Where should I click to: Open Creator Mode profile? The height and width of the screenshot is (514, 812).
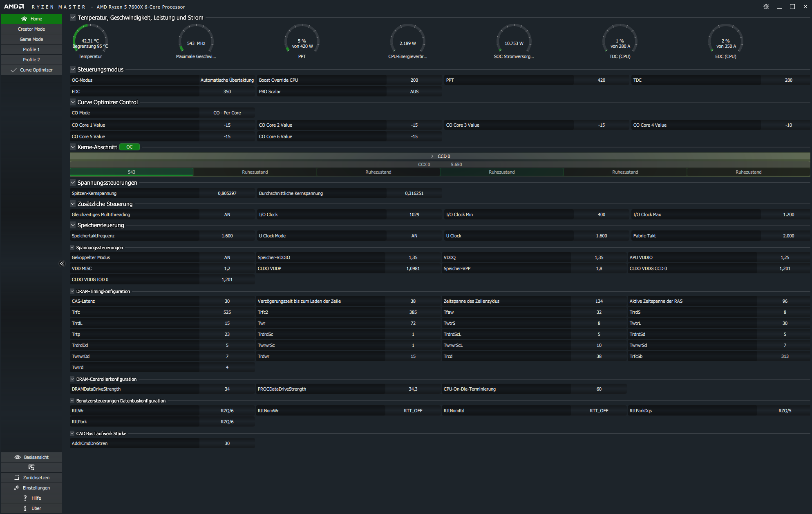click(x=31, y=29)
